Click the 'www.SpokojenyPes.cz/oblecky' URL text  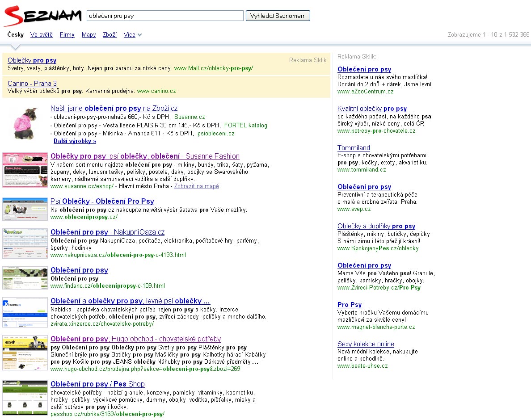pyautogui.click(x=378, y=248)
